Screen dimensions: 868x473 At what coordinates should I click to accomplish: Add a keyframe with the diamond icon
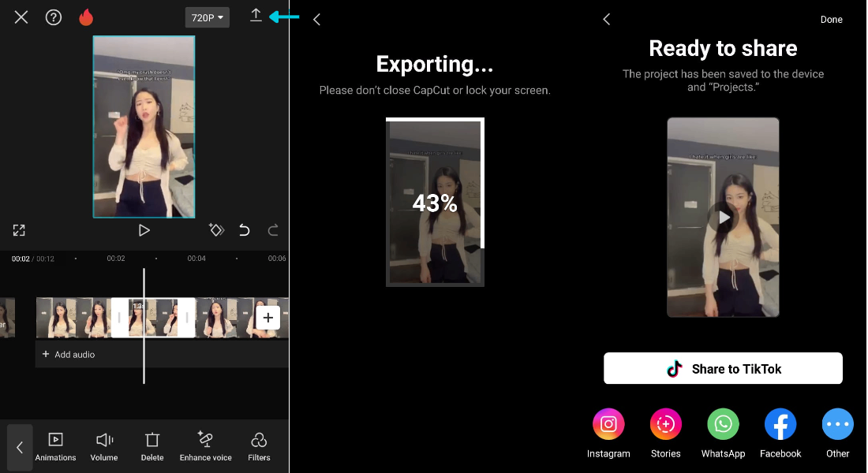(216, 229)
